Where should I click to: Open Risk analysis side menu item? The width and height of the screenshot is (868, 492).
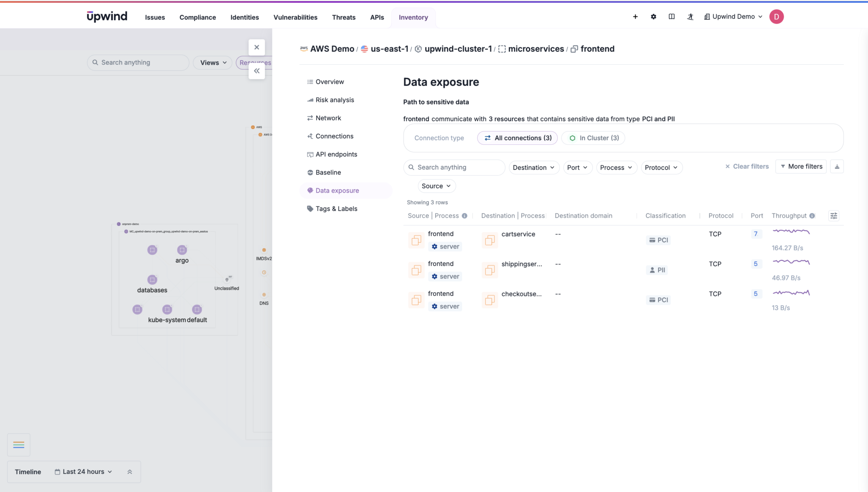tap(334, 100)
